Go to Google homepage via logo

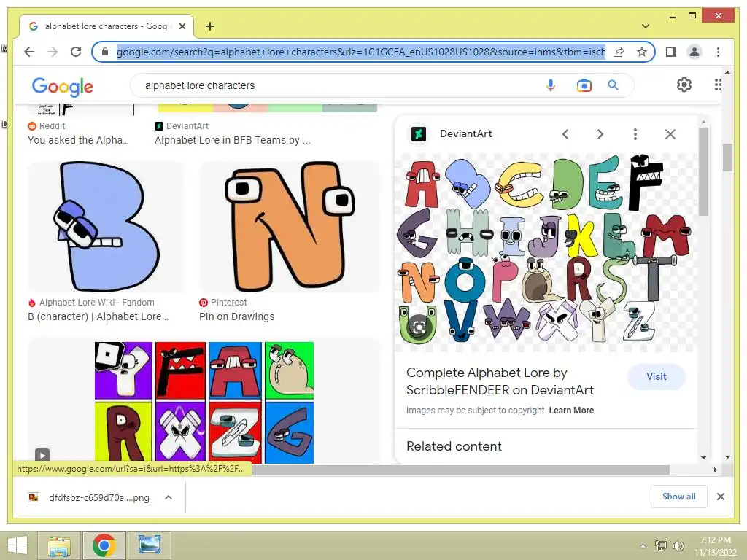[63, 87]
